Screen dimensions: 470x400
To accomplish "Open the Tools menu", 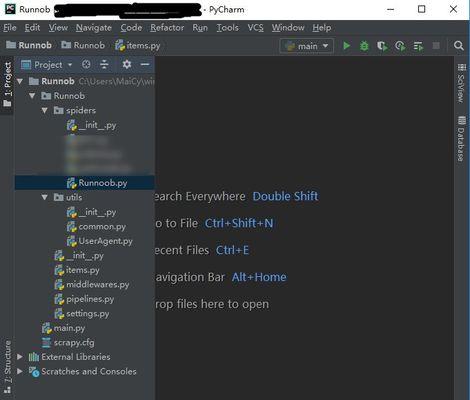I will coord(227,28).
